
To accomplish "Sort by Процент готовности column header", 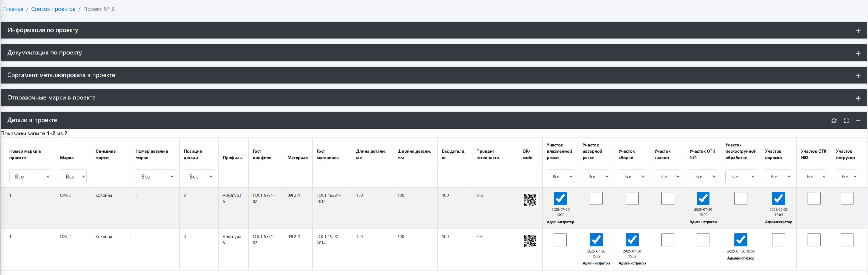I will click(488, 154).
